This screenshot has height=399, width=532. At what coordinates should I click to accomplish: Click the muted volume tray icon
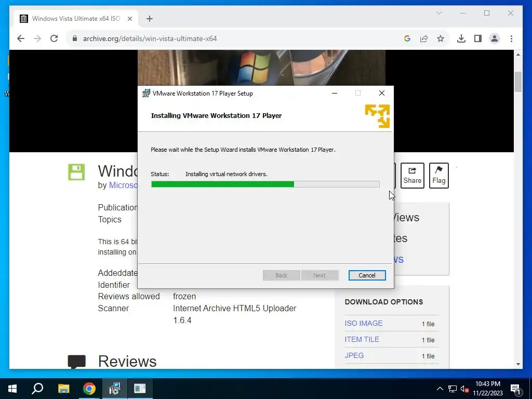pos(464,389)
